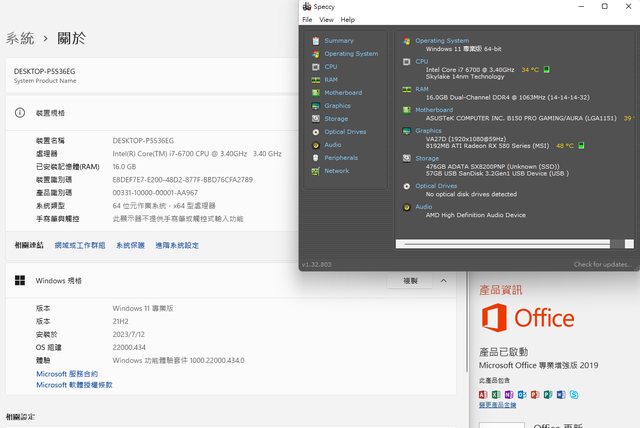Open the Graphics sidebar icon

tap(317, 105)
